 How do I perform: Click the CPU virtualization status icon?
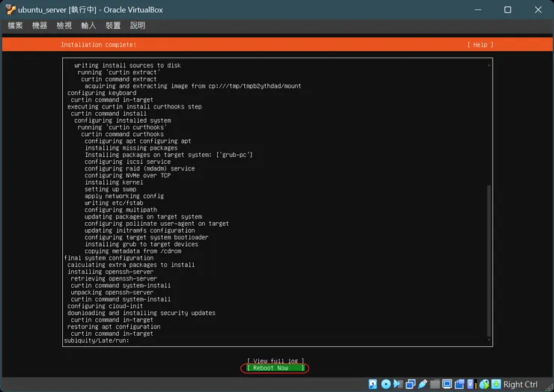click(x=472, y=384)
